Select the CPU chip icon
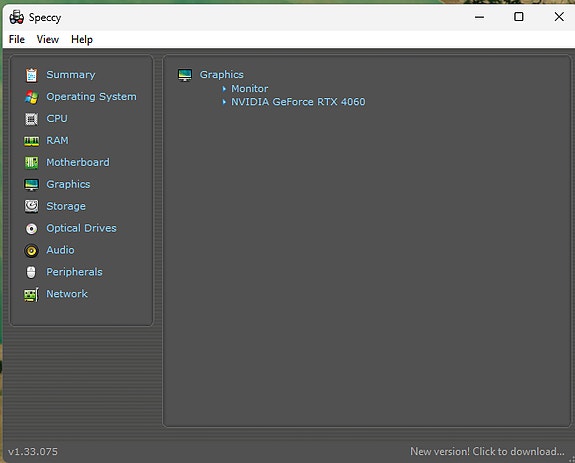This screenshot has width=575, height=463. pos(32,119)
